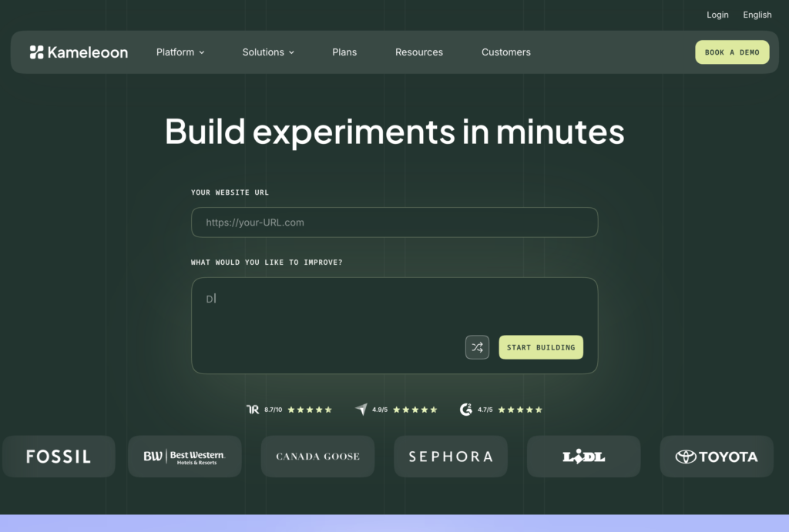Click the WHAT WOULD YOU LIKE TO IMPROVE label
Screen dimensions: 789x532
point(267,263)
